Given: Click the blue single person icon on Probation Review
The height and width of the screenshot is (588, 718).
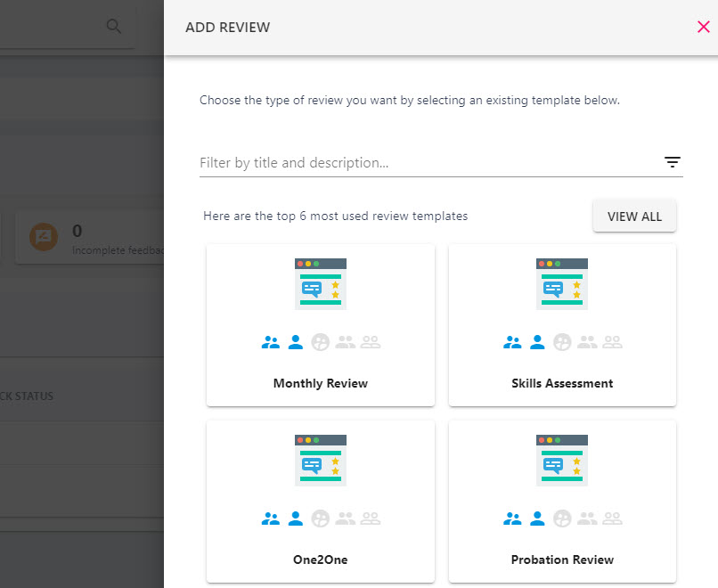Looking at the screenshot, I should (x=537, y=519).
